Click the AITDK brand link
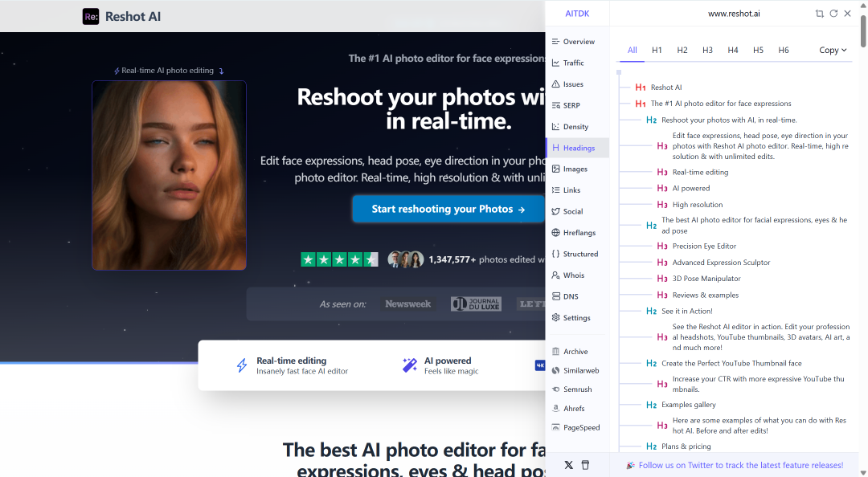The image size is (868, 477). click(x=577, y=14)
